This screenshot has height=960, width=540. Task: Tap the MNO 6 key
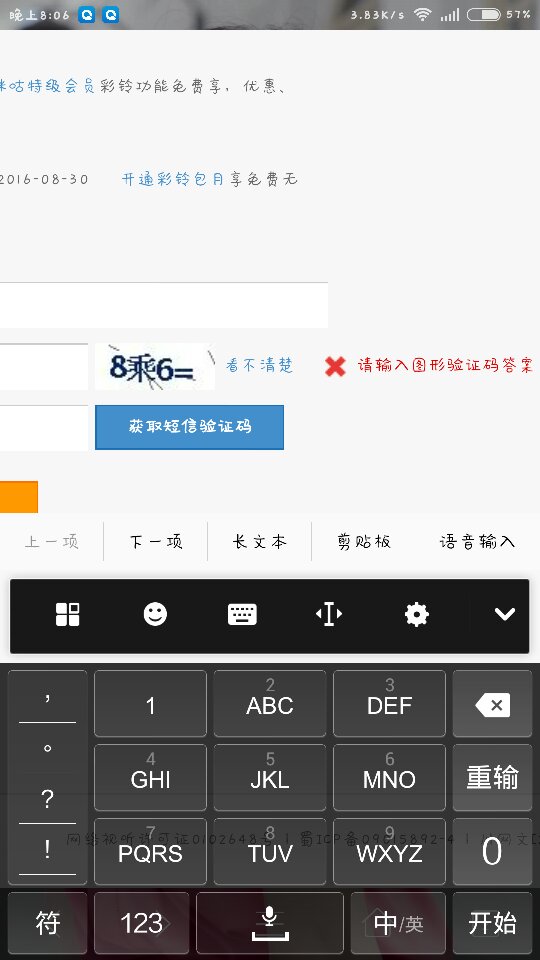[x=389, y=778]
